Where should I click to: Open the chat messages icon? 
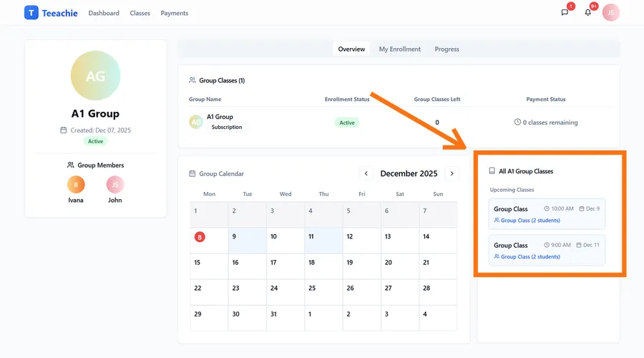[x=565, y=13]
